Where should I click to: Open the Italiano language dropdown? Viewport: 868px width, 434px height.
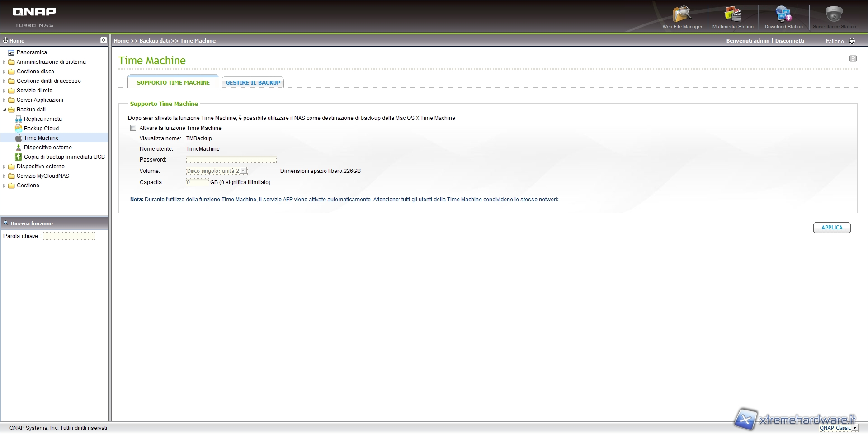click(x=852, y=41)
